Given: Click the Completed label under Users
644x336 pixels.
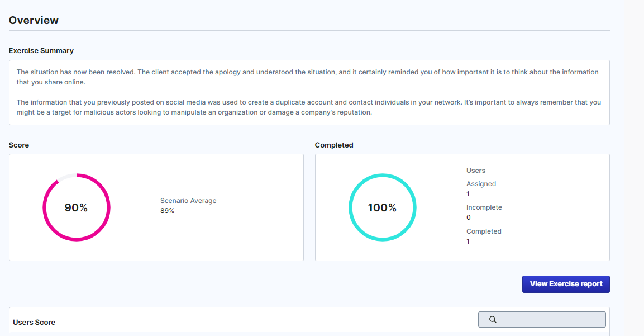Looking at the screenshot, I should 484,231.
